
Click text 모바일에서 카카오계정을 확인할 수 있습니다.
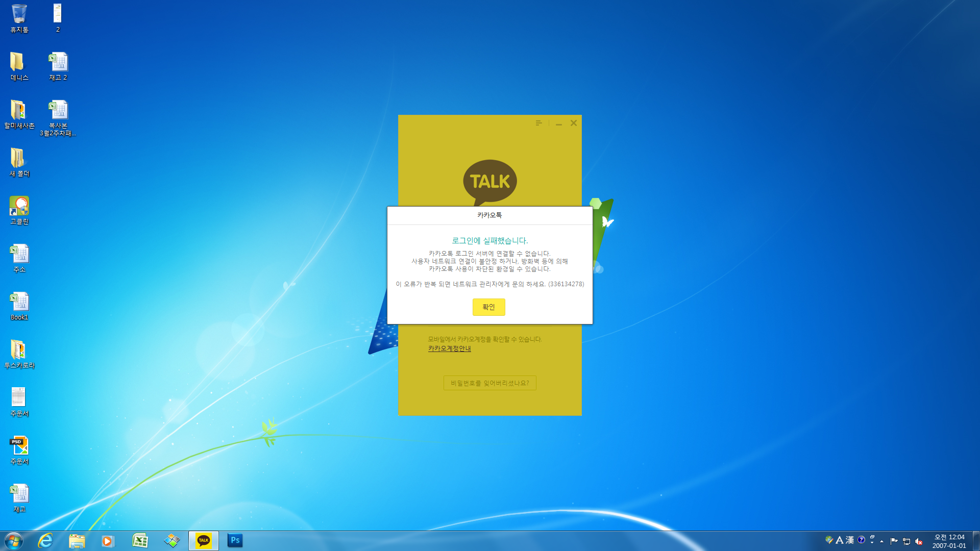(484, 339)
